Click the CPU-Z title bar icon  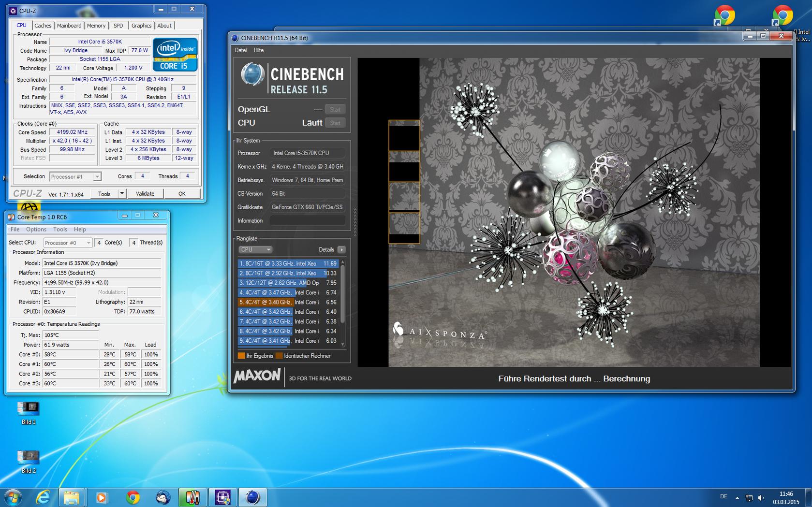pyautogui.click(x=13, y=11)
